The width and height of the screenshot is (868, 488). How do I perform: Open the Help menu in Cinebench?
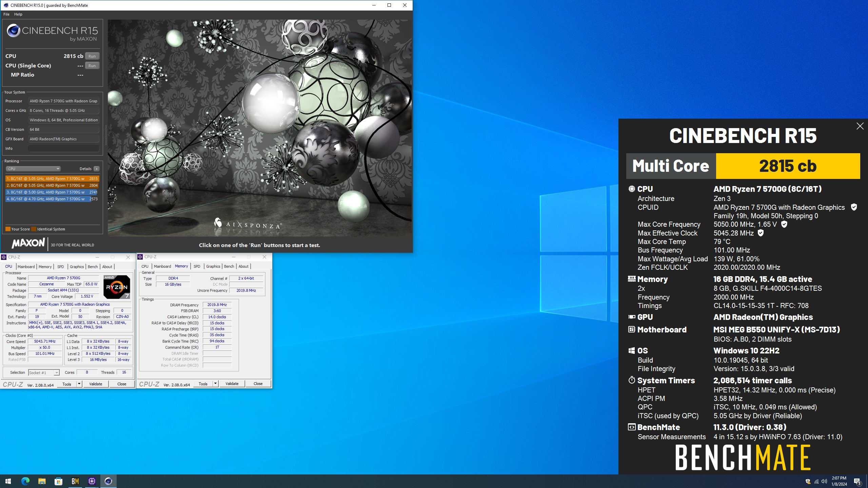pos(18,14)
